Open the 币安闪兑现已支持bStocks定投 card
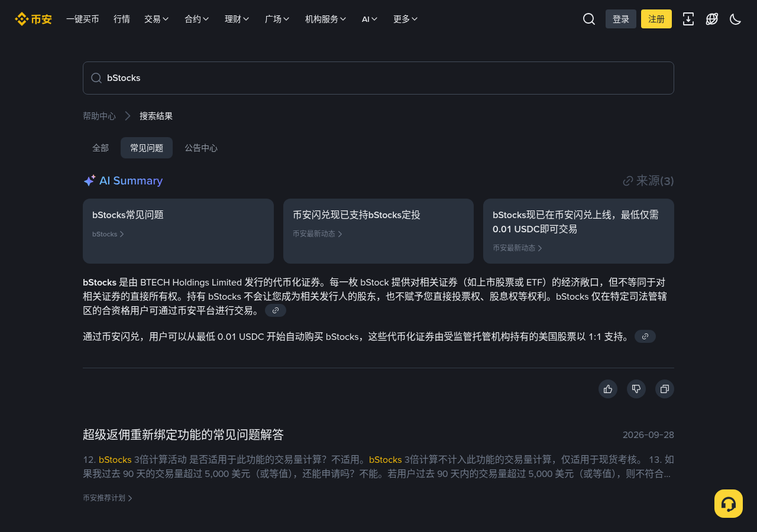The height and width of the screenshot is (532, 757). (378, 231)
